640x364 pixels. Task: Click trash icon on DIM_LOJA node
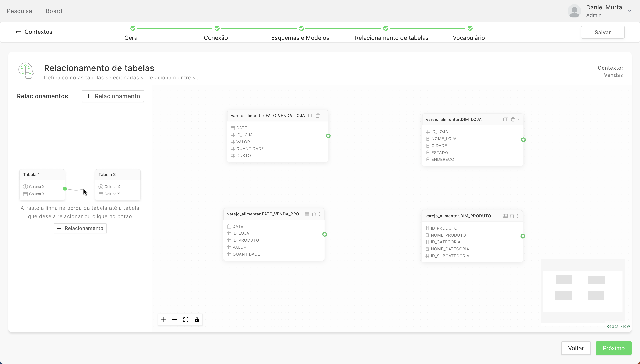[x=513, y=120]
